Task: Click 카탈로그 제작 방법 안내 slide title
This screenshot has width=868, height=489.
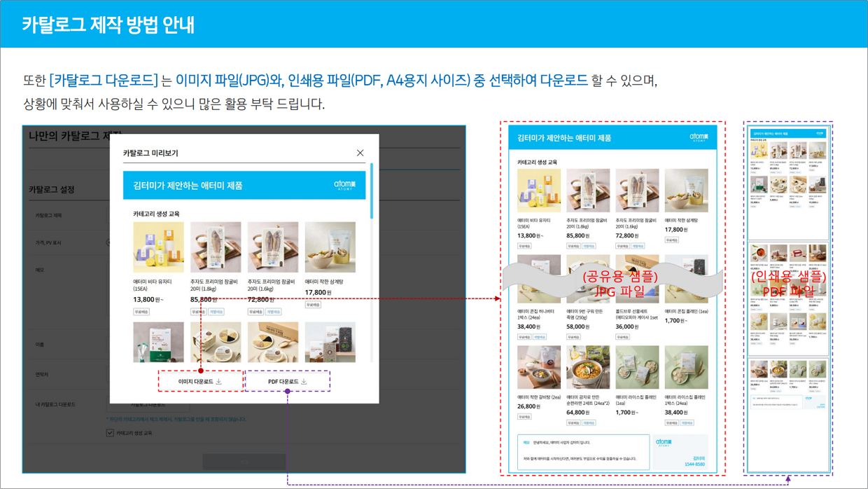Action: pyautogui.click(x=108, y=25)
